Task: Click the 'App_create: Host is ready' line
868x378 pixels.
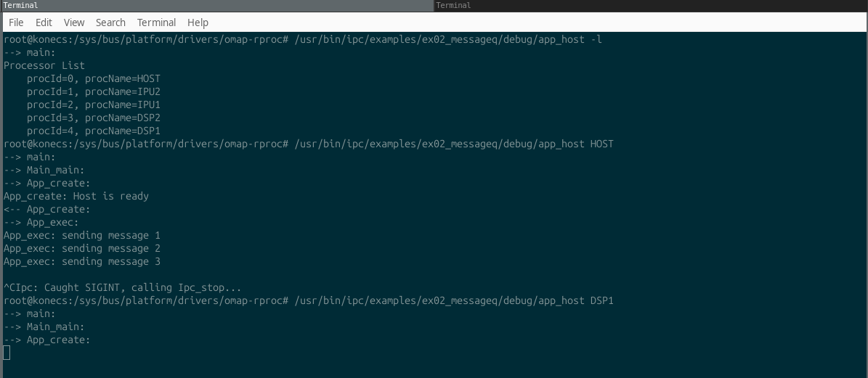Action: [76, 196]
